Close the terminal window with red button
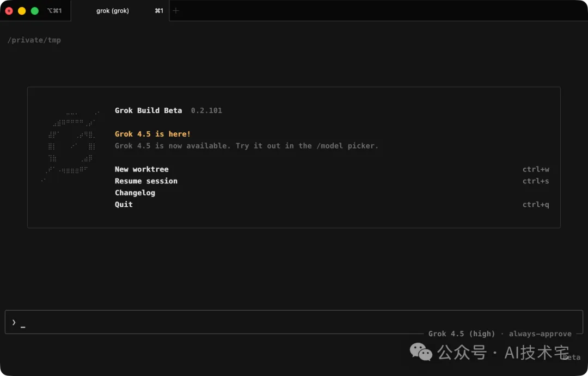Viewport: 588px width, 376px height. coord(9,11)
